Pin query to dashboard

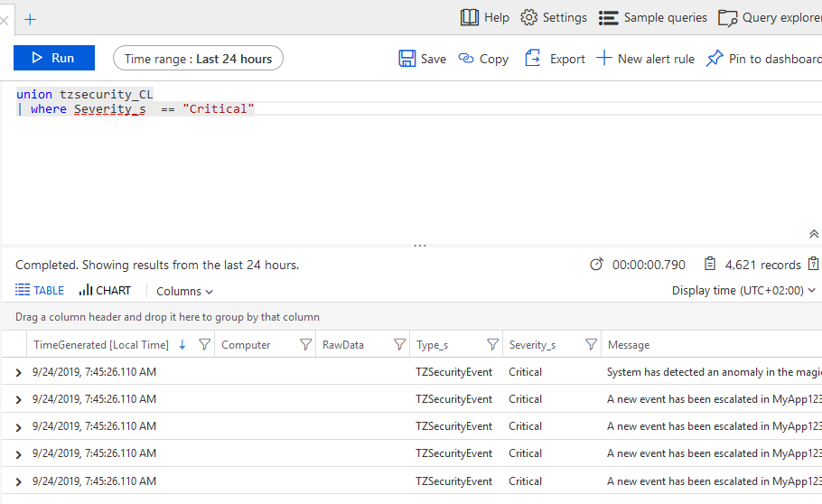point(763,59)
